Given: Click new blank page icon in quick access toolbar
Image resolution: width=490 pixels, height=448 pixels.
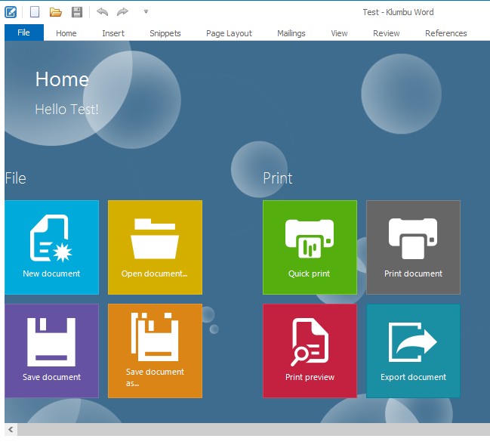Looking at the screenshot, I should [x=35, y=12].
